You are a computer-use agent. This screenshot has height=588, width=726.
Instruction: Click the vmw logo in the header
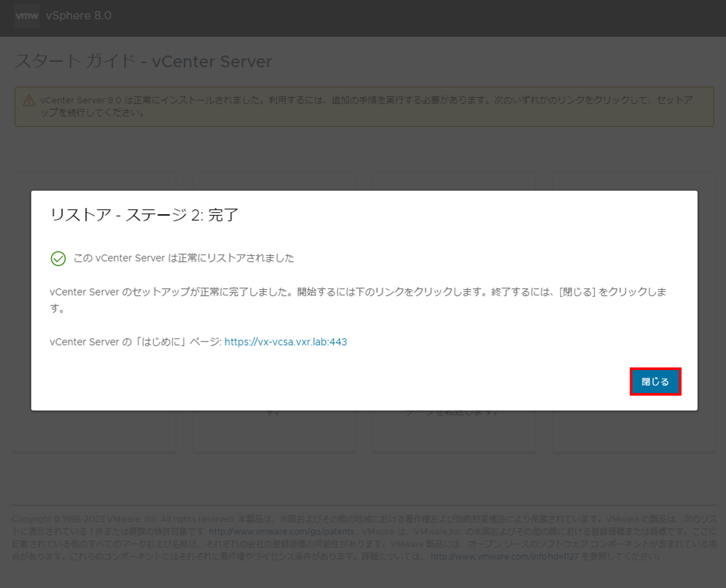coord(27,16)
